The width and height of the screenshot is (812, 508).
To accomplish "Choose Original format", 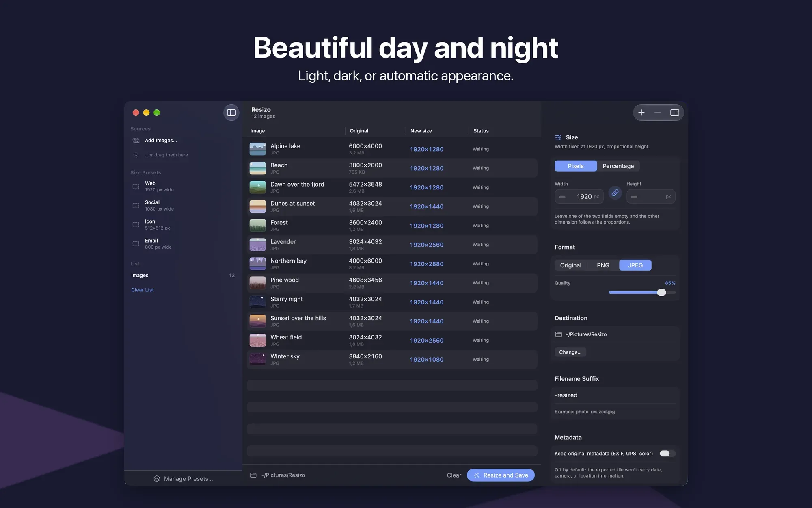I will 570,265.
